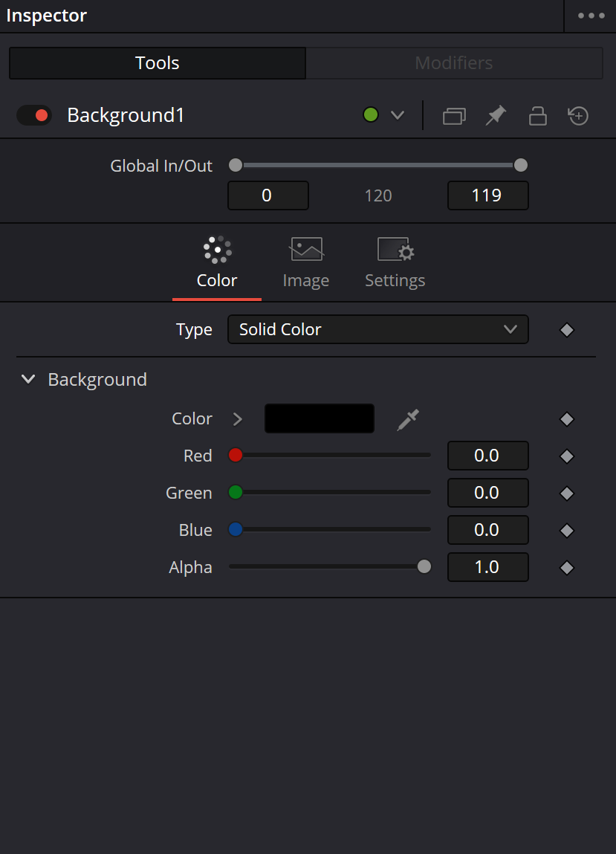The image size is (616, 854).
Task: Click the keyframe diamond for Red
Action: click(x=567, y=456)
